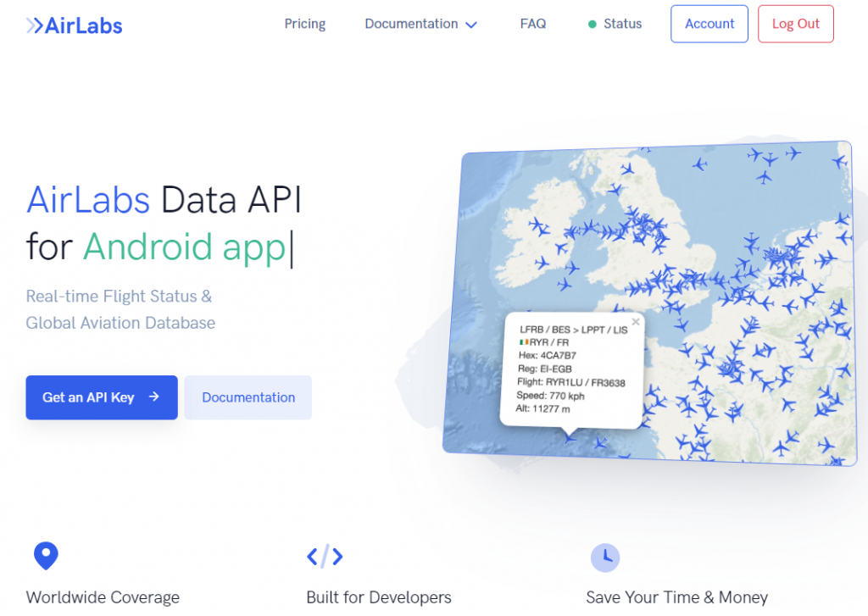Select the location pin above Worldwide Coverage
This screenshot has width=868, height=616.
[x=46, y=556]
